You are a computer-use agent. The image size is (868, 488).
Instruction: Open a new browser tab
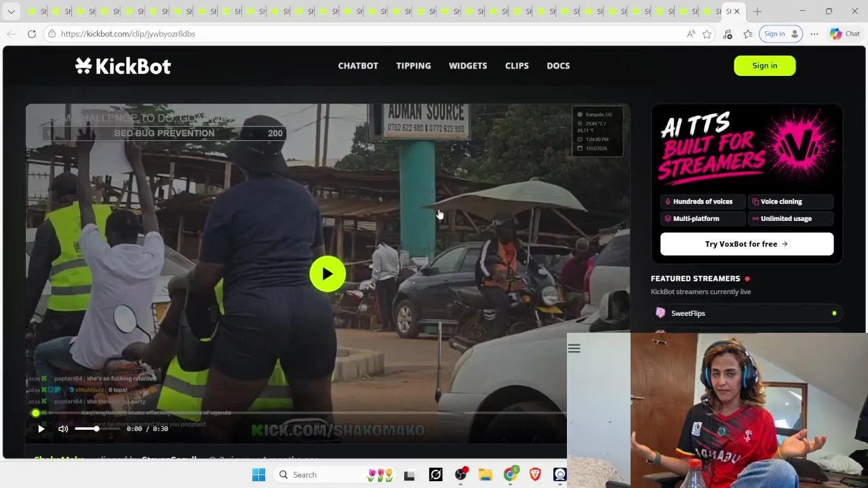coord(757,12)
